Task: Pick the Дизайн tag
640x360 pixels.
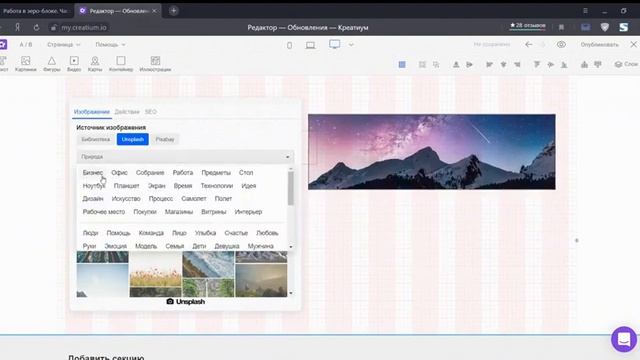Action: [x=93, y=199]
